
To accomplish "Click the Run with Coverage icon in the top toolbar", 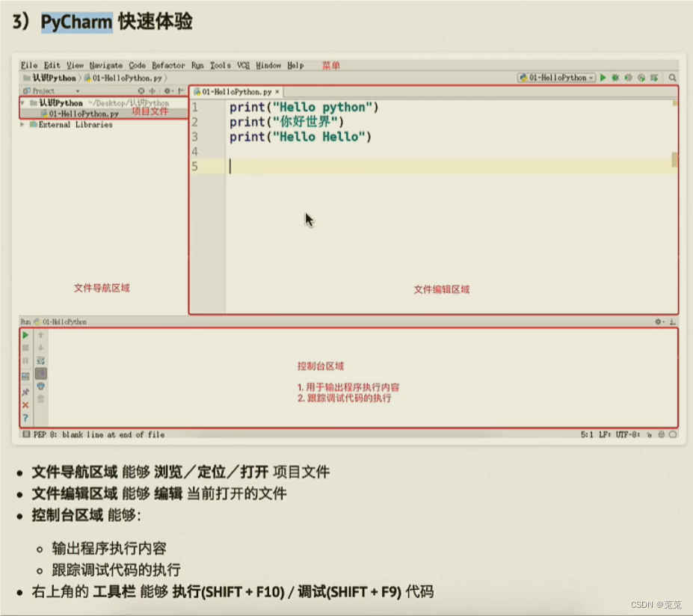I will click(x=628, y=78).
